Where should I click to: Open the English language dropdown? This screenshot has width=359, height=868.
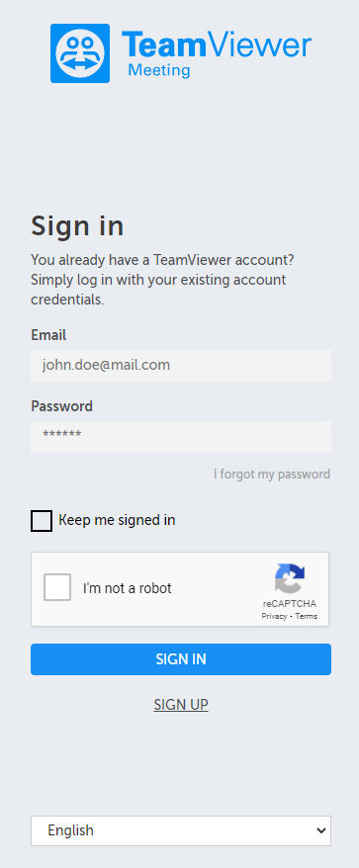181,830
